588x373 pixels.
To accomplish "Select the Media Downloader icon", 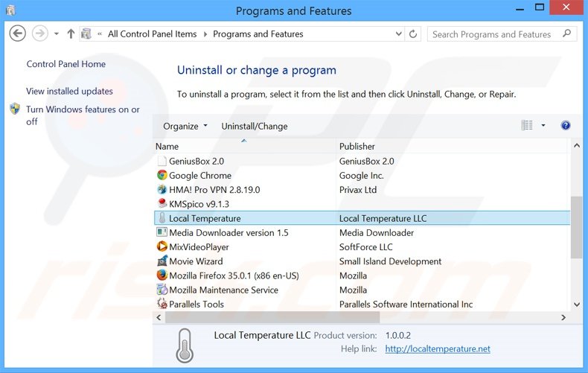I will coord(162,232).
